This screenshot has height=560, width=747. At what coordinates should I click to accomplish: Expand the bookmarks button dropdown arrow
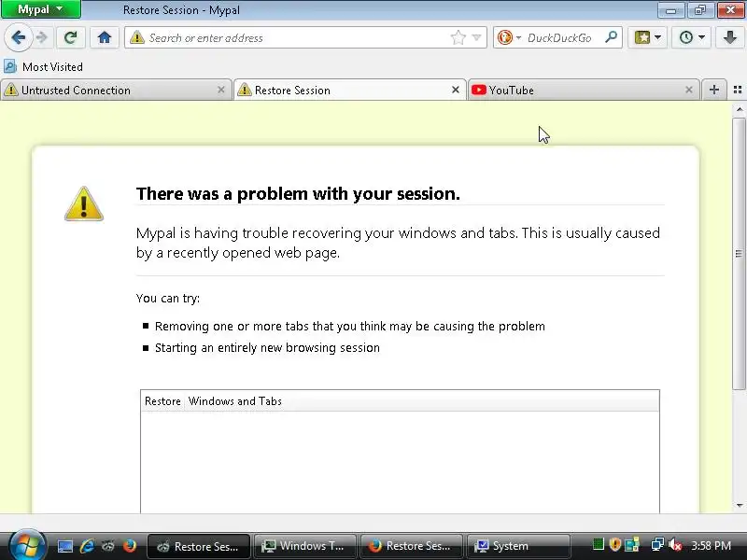[x=658, y=37]
